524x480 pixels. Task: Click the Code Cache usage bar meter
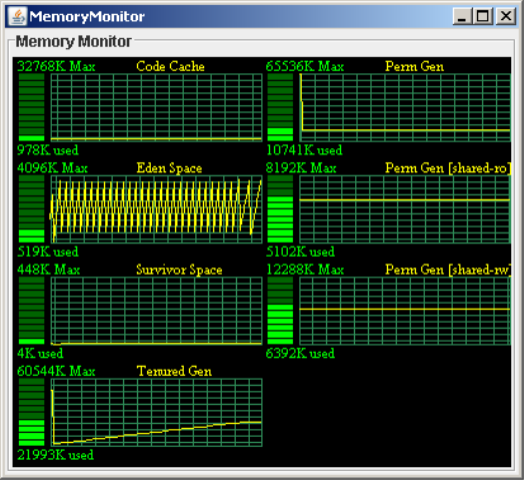point(31,107)
